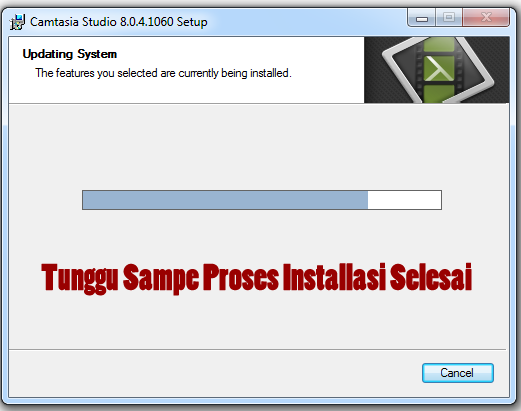Click the empty white part of the progress bar
The image size is (521, 411).
coord(404,200)
